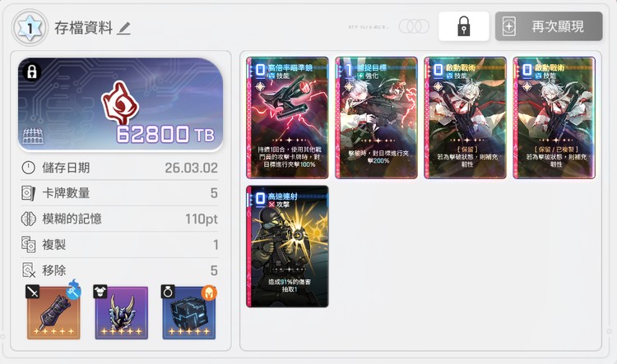Viewport: 617px width, 364px height.
Task: Click the accessory ring slot with cube item
Action: coord(189,312)
